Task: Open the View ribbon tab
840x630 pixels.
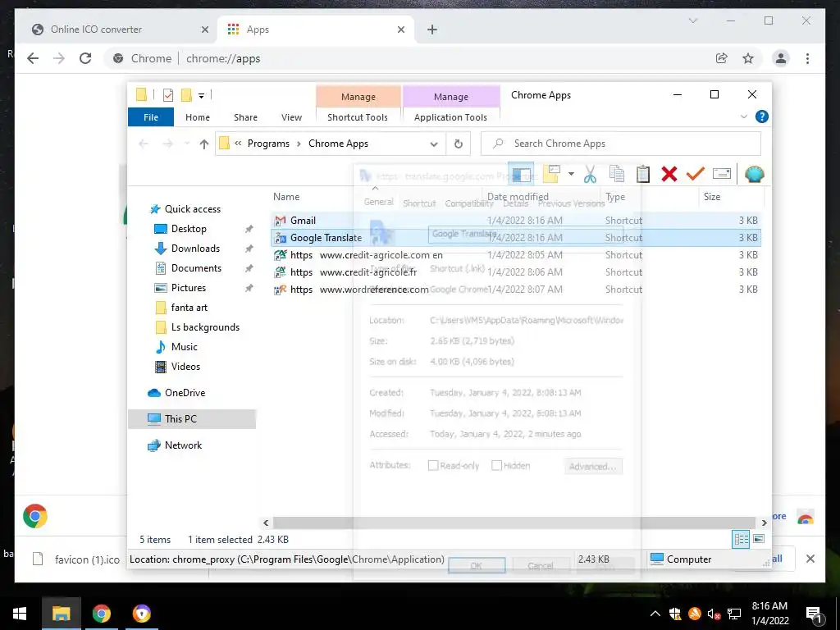Action: click(291, 116)
